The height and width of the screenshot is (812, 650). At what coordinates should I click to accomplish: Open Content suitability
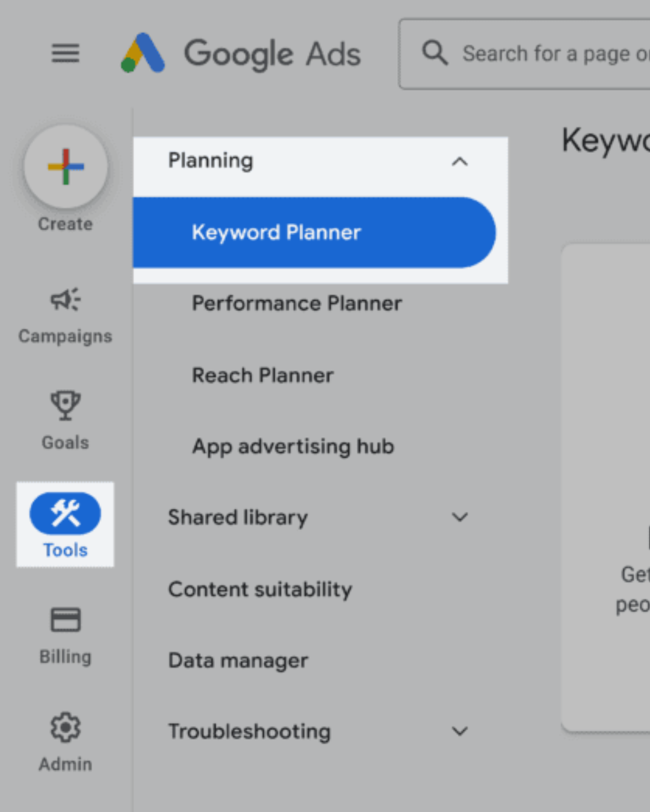click(x=260, y=589)
